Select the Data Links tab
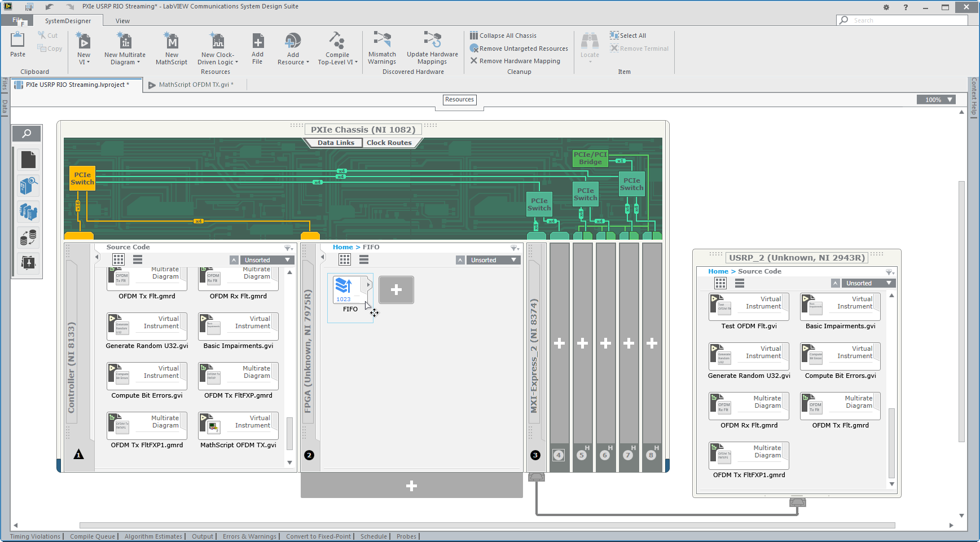Image resolution: width=980 pixels, height=542 pixels. tap(336, 143)
